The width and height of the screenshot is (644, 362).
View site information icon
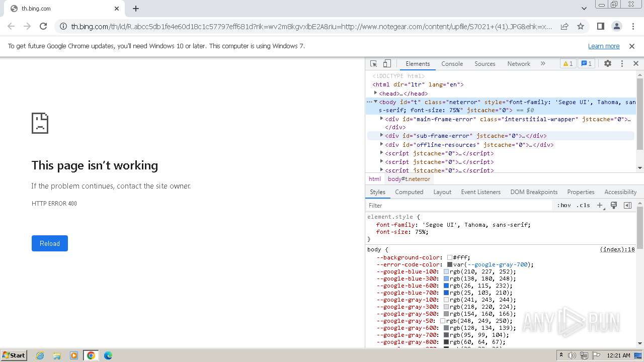coord(62,26)
